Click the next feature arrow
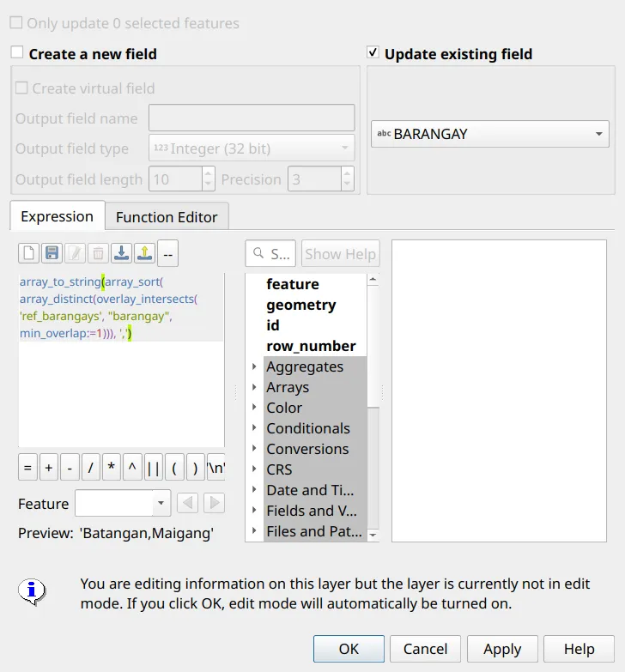Image resolution: width=625 pixels, height=672 pixels. pyautogui.click(x=215, y=503)
